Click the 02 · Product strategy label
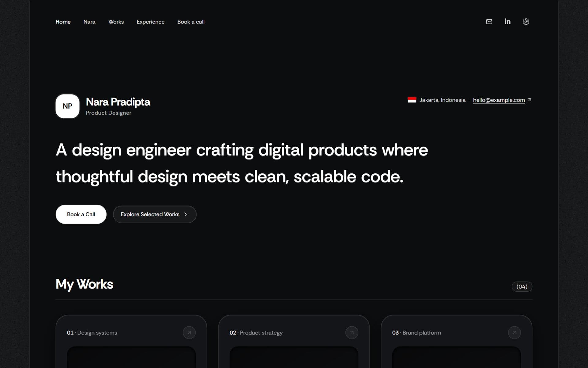This screenshot has height=368, width=588. click(x=256, y=333)
